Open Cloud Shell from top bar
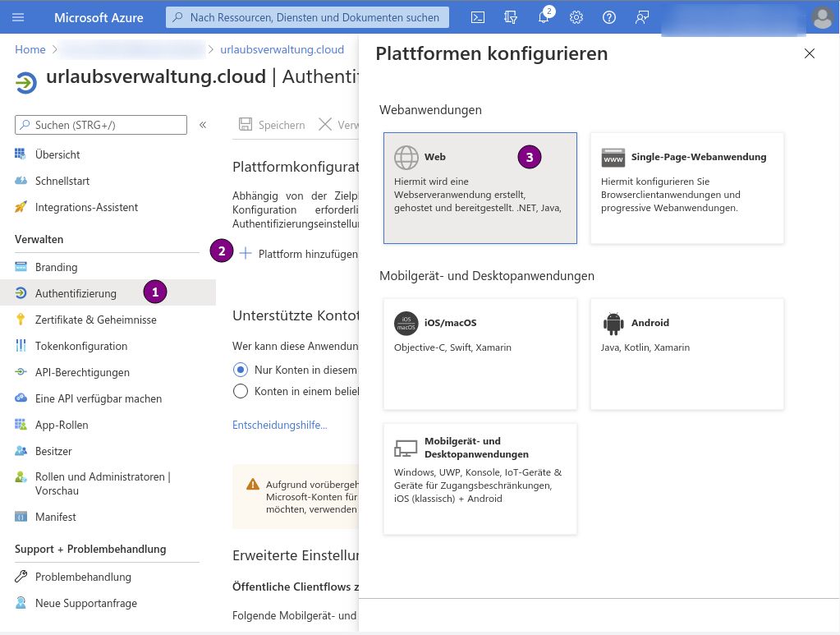 tap(477, 17)
